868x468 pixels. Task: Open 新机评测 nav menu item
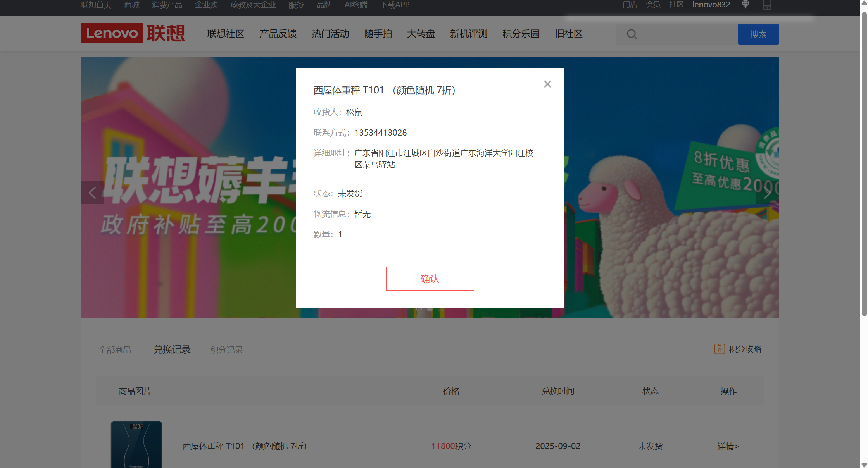point(469,34)
